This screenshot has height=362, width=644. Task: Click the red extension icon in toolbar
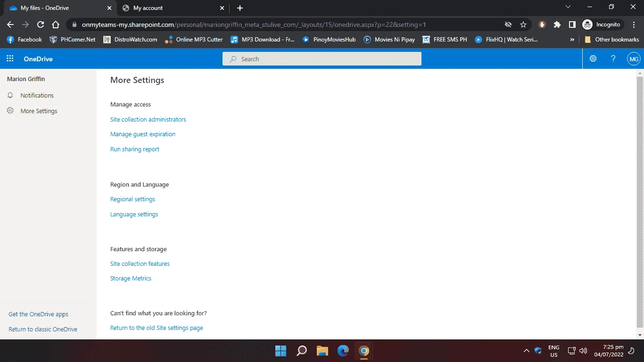pyautogui.click(x=542, y=25)
